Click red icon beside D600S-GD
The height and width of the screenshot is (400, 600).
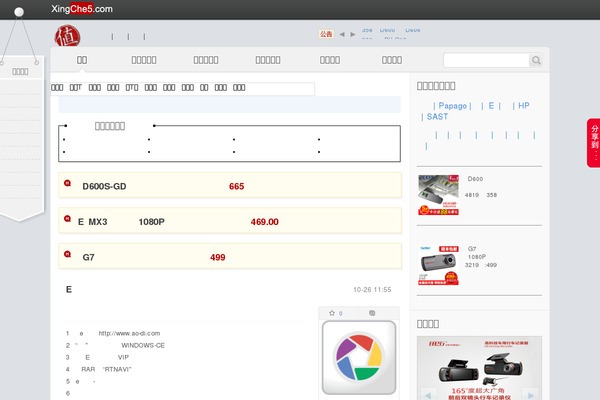[67, 183]
